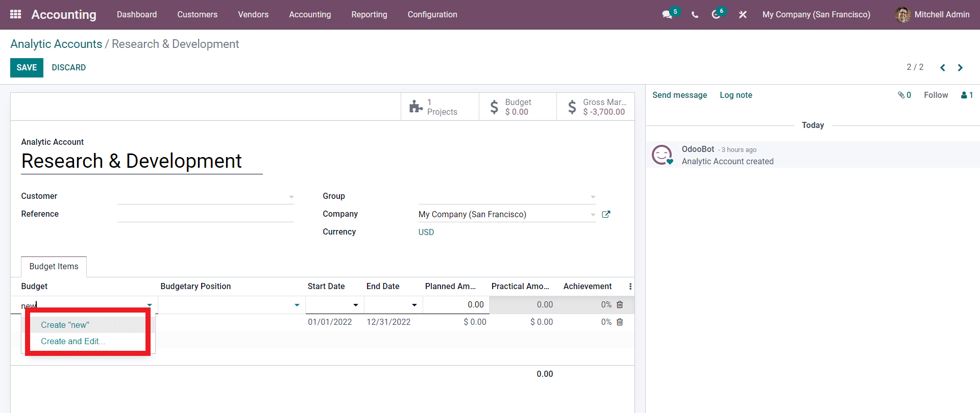Sort by Achievement column header
The image size is (980, 413).
tap(587, 287)
